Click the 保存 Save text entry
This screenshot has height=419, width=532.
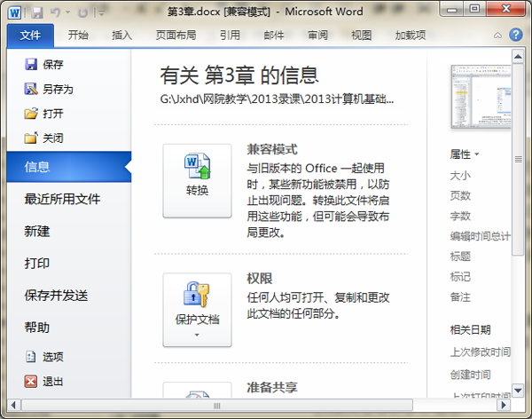(53, 65)
